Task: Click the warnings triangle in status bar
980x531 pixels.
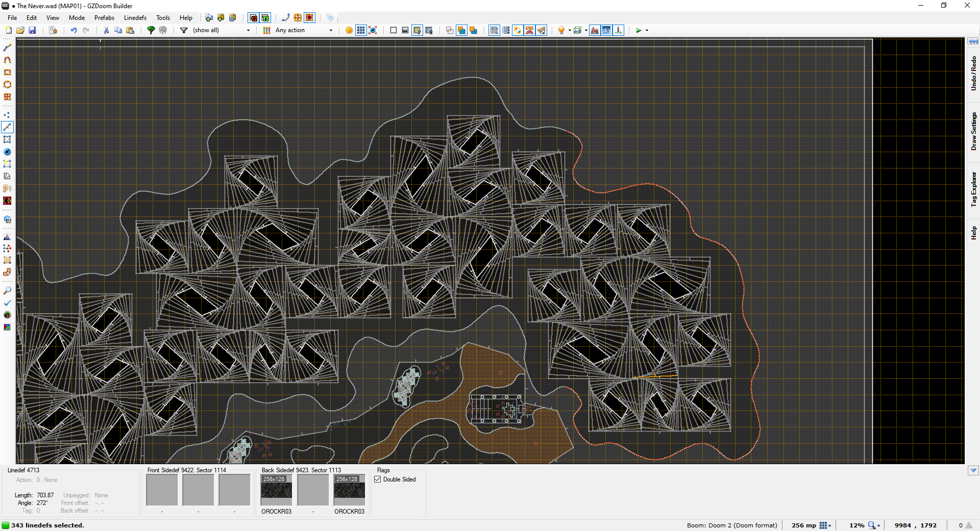Action: 968,525
